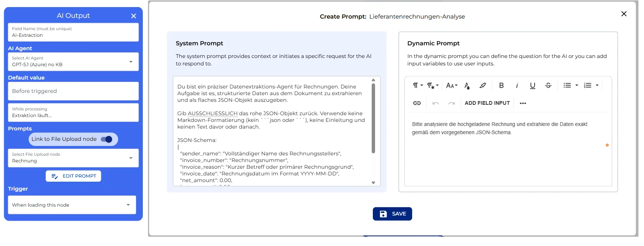Open the bullet list style arrow
The image size is (644, 246).
pyautogui.click(x=576, y=85)
